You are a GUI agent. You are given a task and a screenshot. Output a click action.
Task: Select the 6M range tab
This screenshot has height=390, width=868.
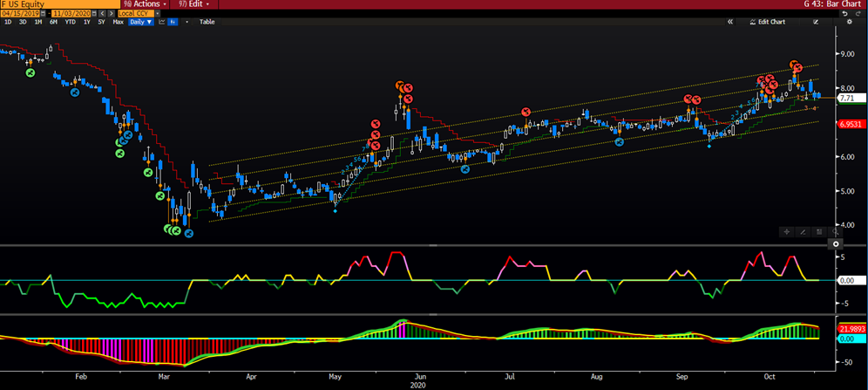point(53,22)
